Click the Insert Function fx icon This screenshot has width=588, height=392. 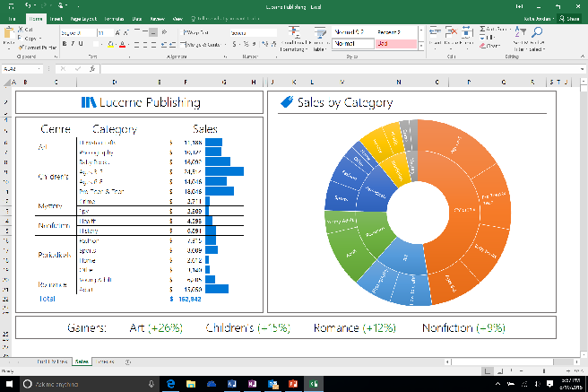(x=92, y=68)
